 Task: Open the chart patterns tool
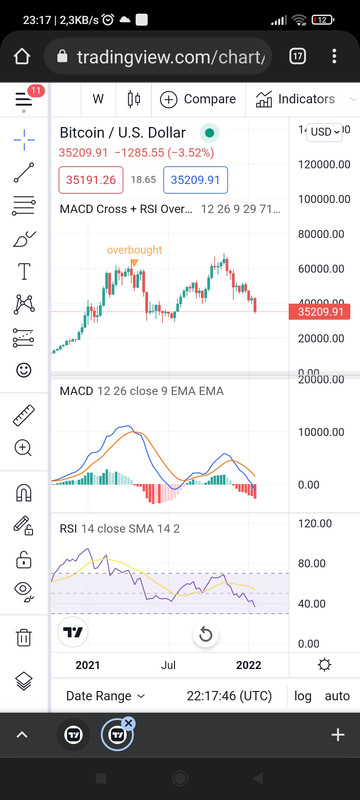24,305
